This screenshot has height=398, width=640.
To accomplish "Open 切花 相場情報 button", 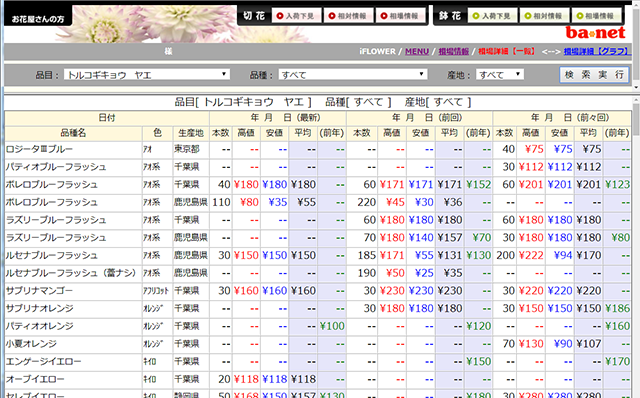I will click(400, 16).
